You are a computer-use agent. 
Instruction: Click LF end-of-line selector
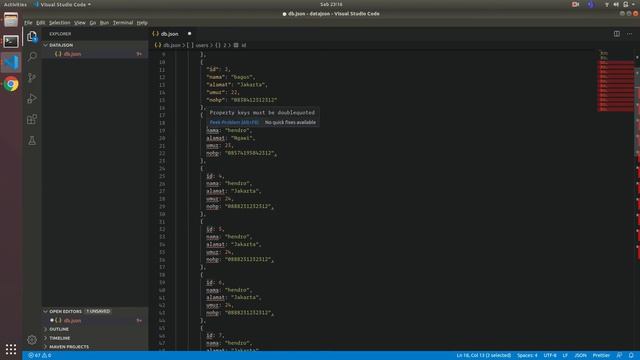[565, 356]
